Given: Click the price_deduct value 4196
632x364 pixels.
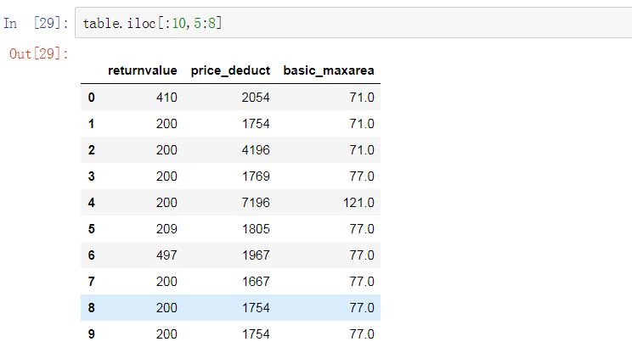Looking at the screenshot, I should click(255, 150).
